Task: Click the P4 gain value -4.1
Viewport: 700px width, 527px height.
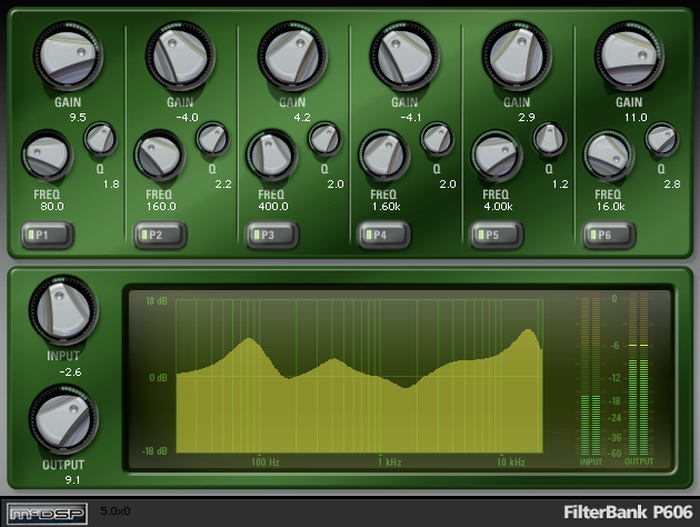Action: [x=411, y=117]
